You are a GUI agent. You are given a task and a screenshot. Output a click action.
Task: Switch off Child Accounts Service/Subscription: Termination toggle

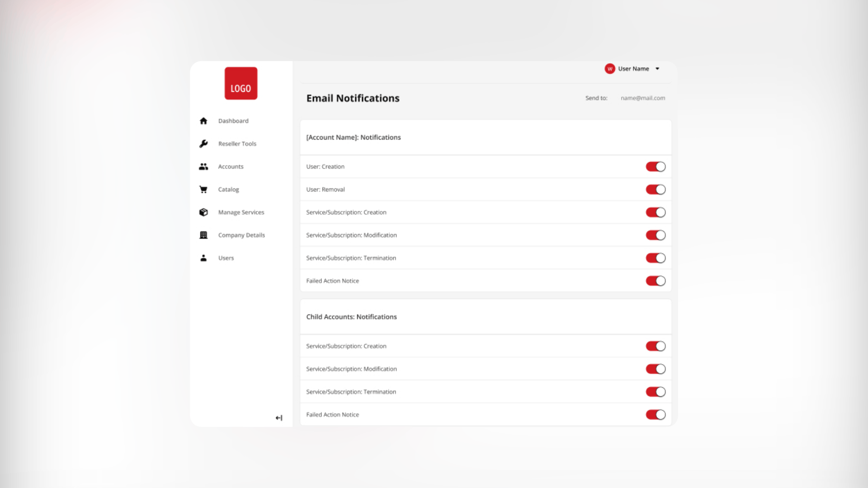click(x=656, y=392)
